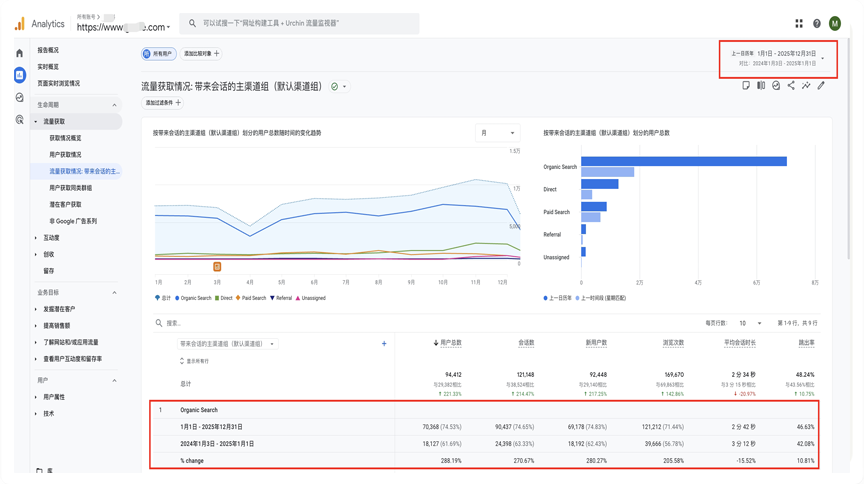Open 实时概览 in the sidebar
Image resolution: width=864 pixels, height=484 pixels.
[x=48, y=67]
